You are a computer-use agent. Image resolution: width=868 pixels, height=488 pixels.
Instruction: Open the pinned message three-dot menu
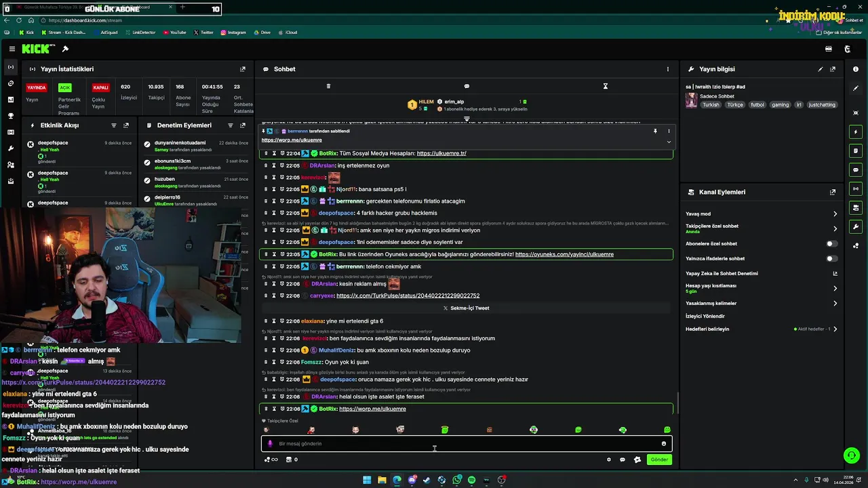pos(669,131)
